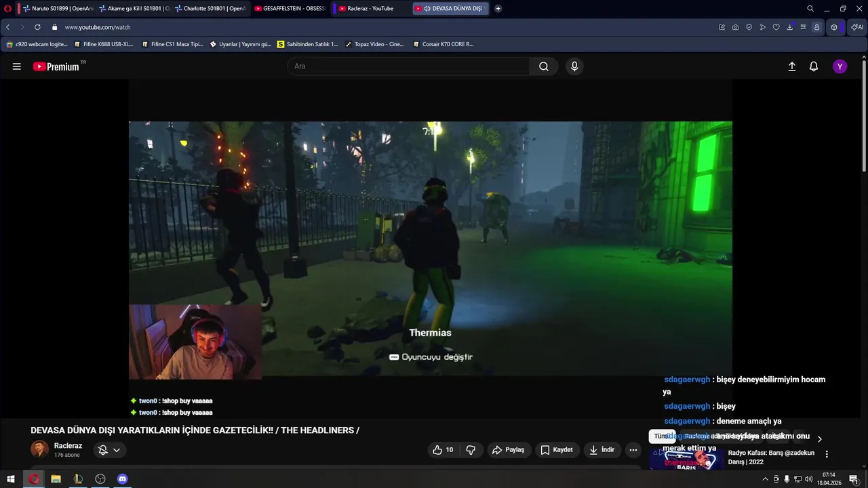
Task: Toggle channel notification bell setting
Action: coord(103,449)
